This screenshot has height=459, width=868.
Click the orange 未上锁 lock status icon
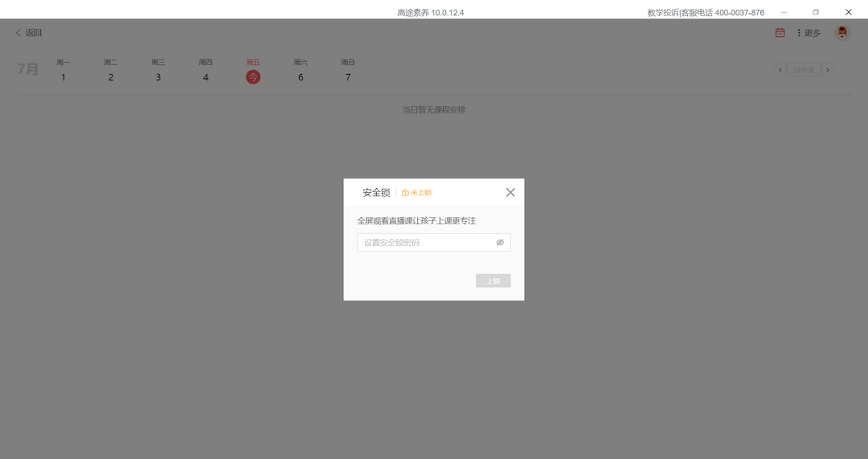coord(406,193)
